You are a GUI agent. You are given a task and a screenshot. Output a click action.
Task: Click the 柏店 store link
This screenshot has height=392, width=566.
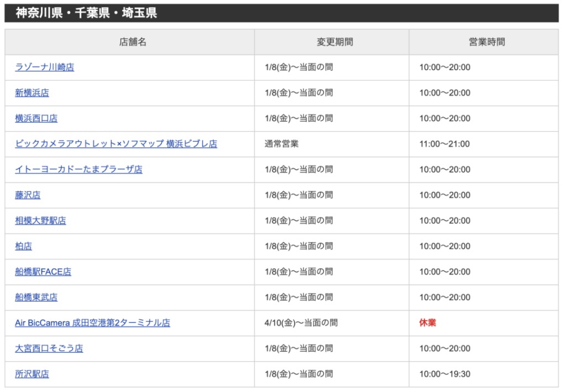(23, 246)
